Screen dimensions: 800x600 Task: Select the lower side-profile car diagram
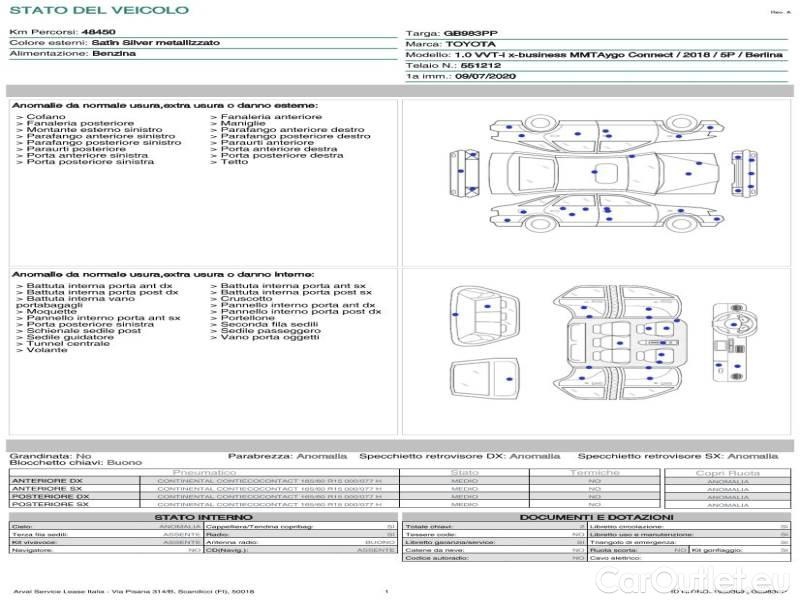point(606,213)
